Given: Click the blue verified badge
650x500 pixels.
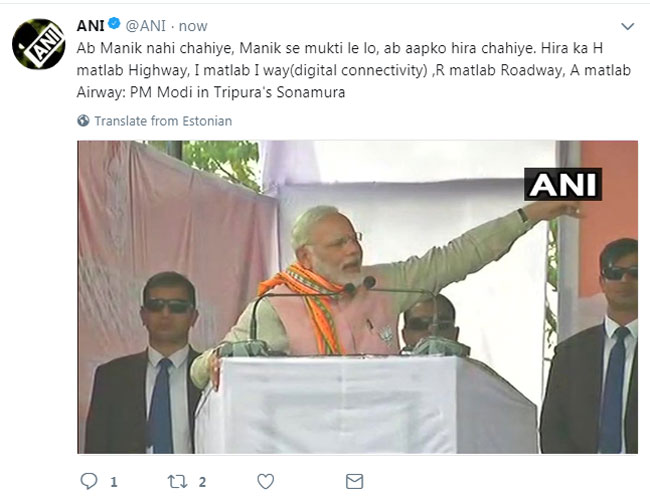Looking at the screenshot, I should [115, 25].
